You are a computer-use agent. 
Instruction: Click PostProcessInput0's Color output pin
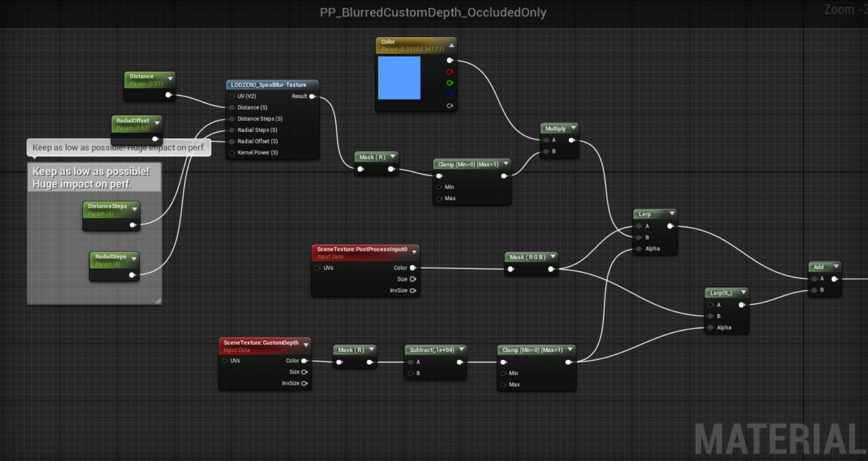point(413,268)
